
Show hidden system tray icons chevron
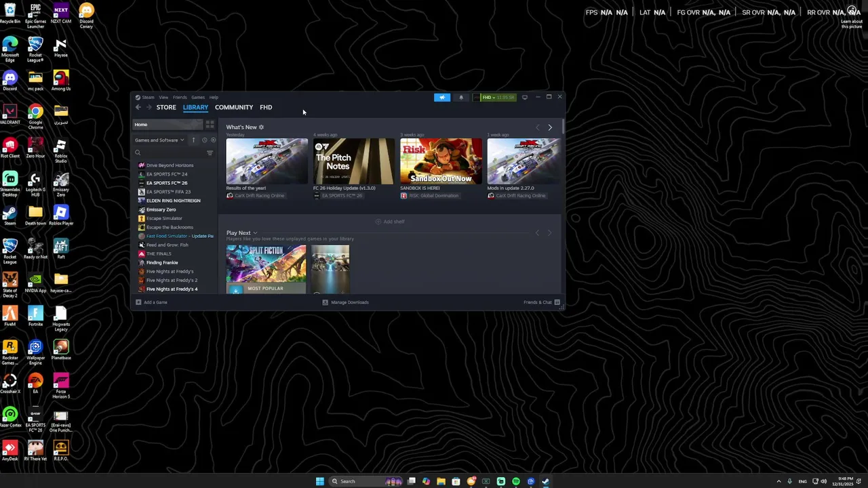(778, 481)
